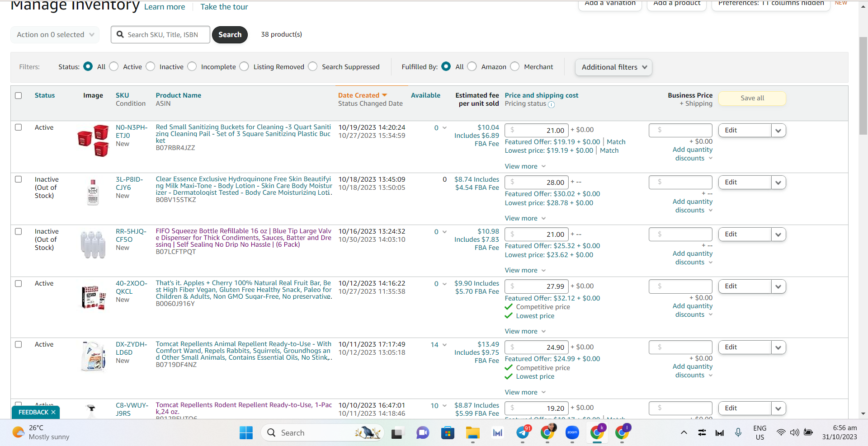The height and width of the screenshot is (446, 868).
Task: Open volume control in system tray
Action: (794, 433)
